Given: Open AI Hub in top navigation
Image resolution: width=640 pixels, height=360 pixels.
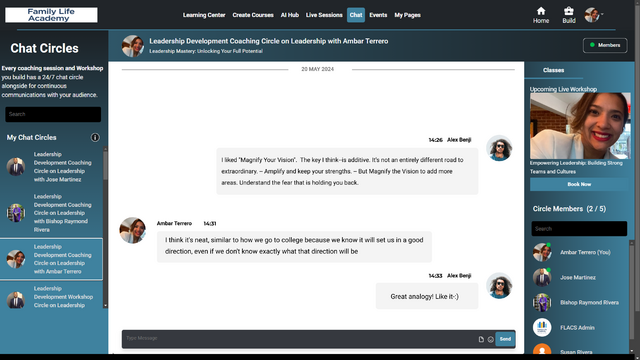Looking at the screenshot, I should tap(290, 15).
